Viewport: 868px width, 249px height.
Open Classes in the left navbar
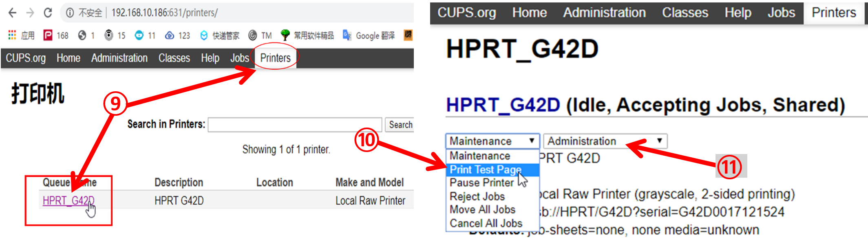click(174, 58)
